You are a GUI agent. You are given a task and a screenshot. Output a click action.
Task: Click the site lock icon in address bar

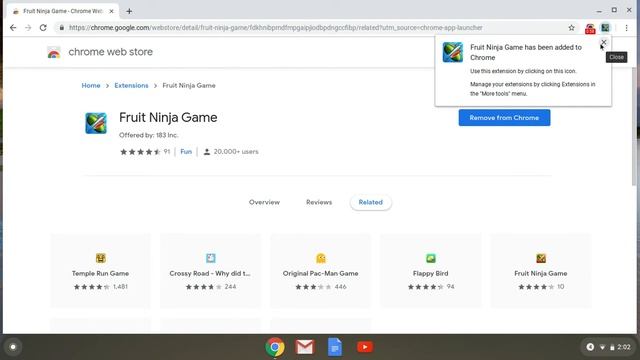coord(62,28)
